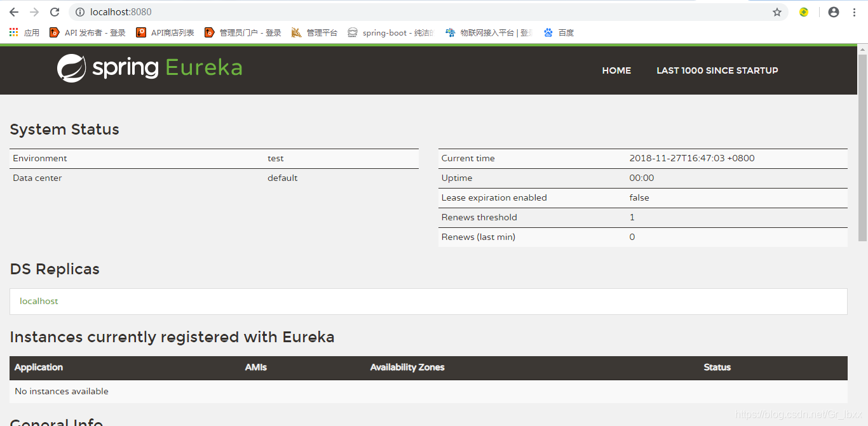
Task: Open the localhost DS replica link
Action: 39,301
